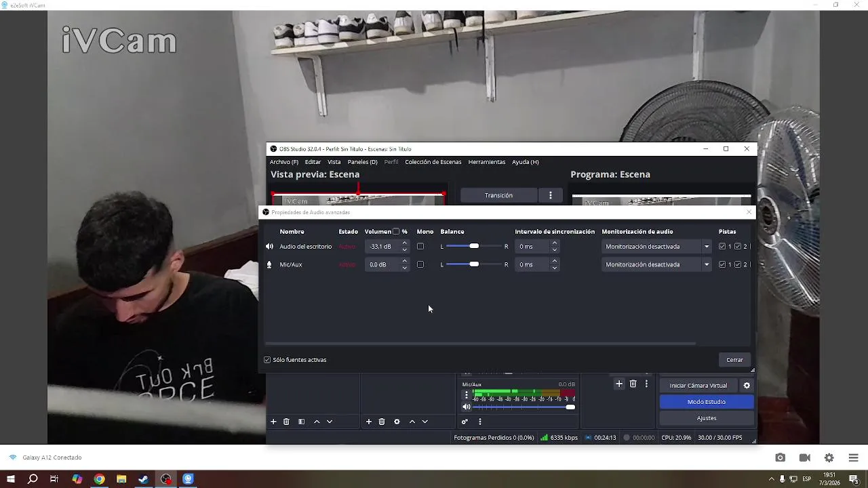Screen dimensions: 868x488
Task: Toggle Modo Estudio button
Action: 707,402
